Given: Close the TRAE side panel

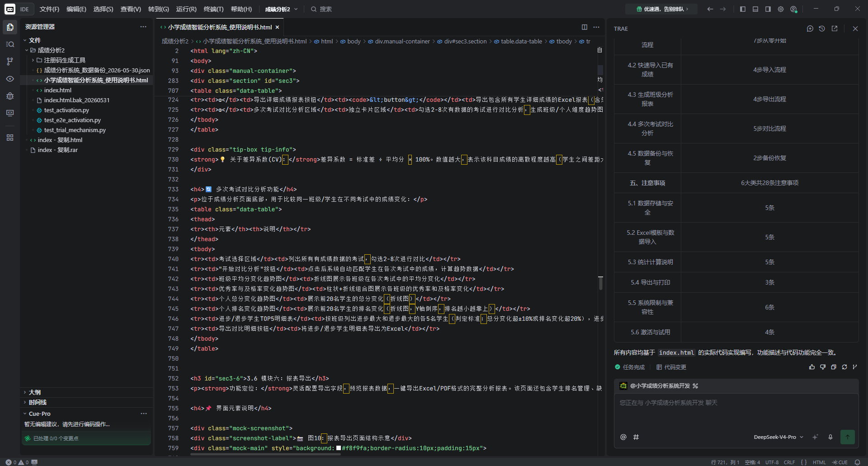Looking at the screenshot, I should point(855,29).
